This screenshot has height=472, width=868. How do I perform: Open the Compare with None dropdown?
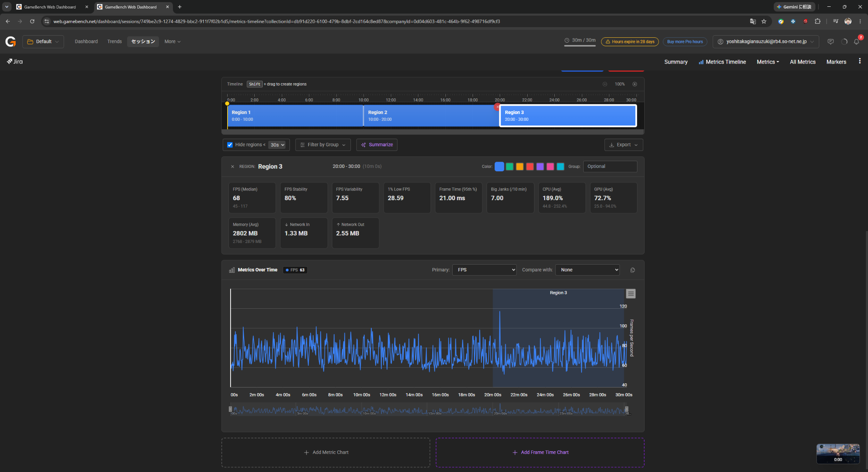pos(587,270)
